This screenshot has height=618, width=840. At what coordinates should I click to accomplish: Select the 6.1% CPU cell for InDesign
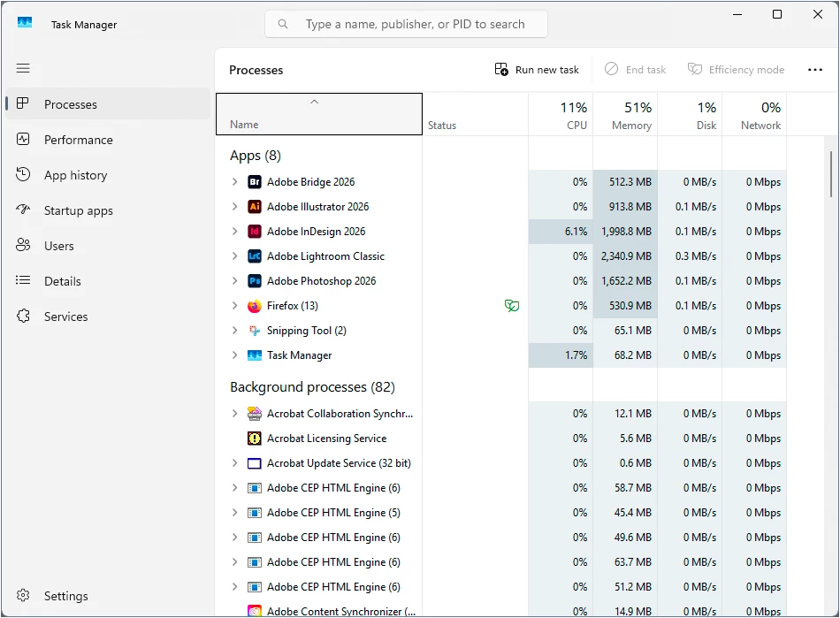[561, 232]
